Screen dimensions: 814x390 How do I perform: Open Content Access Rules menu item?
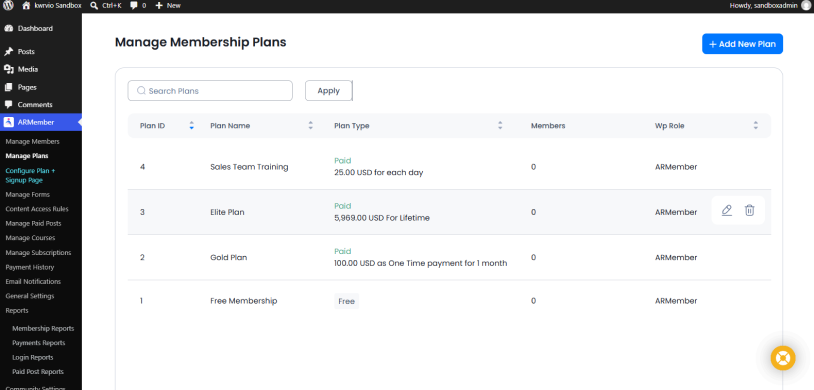37,209
